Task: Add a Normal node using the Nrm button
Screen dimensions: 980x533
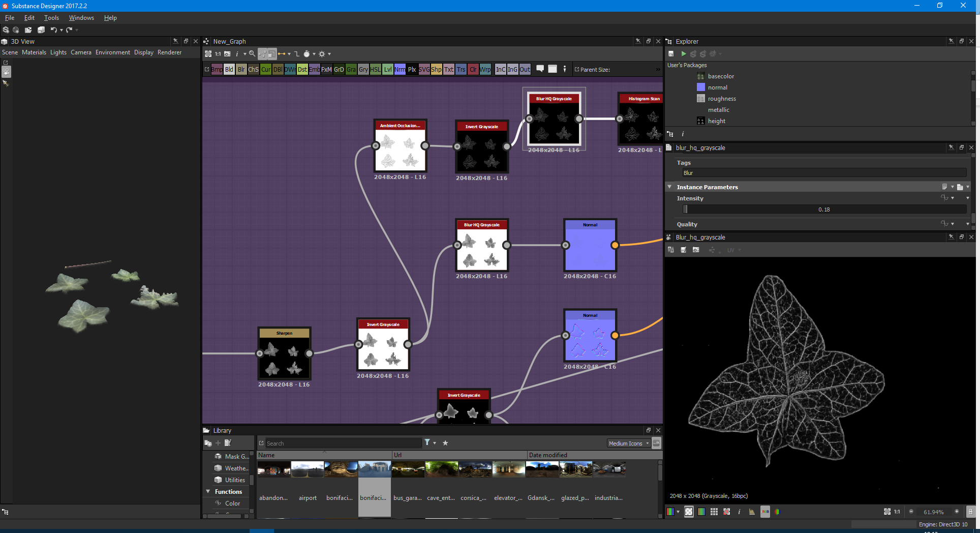Action: click(x=400, y=70)
